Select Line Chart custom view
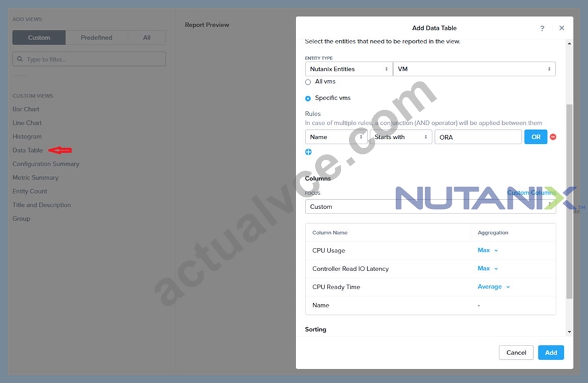Screen dimensions: 588x383 [27, 123]
